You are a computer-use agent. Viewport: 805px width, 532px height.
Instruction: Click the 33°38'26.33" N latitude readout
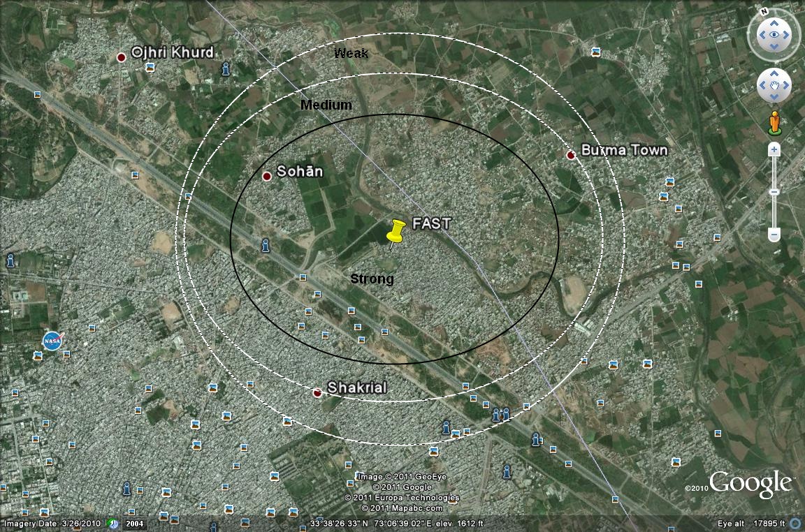pyautogui.click(x=339, y=524)
